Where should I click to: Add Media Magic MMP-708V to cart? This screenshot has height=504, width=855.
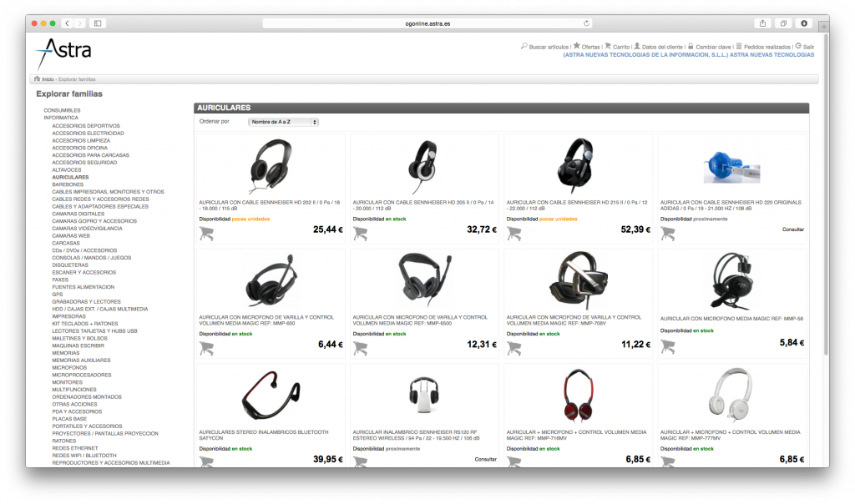click(514, 348)
